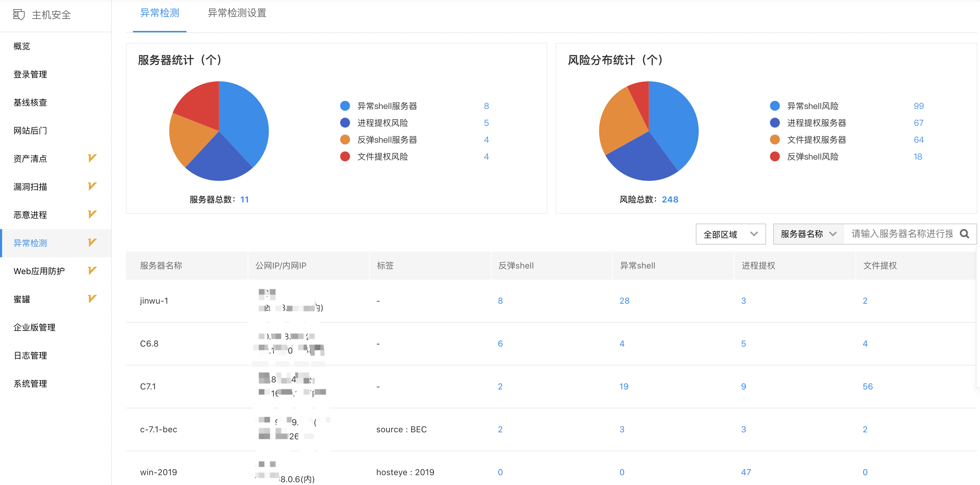
Task: Click the 主机安全 shield logo icon
Action: 19,15
